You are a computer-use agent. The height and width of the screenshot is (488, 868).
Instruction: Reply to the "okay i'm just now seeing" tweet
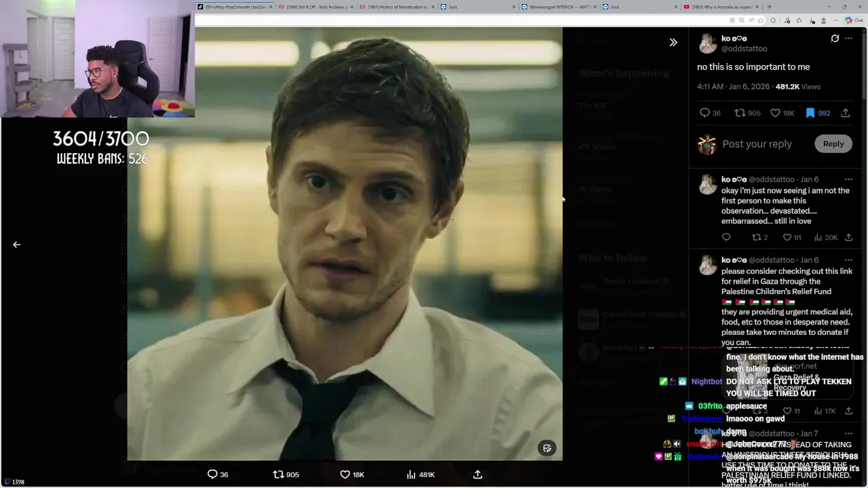[x=726, y=237]
